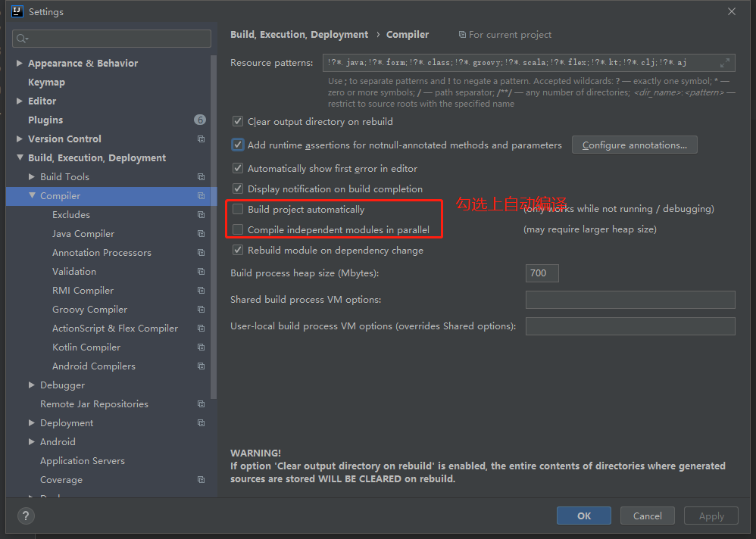
Task: Uncheck Rebuild module on dependency change
Action: coord(238,250)
